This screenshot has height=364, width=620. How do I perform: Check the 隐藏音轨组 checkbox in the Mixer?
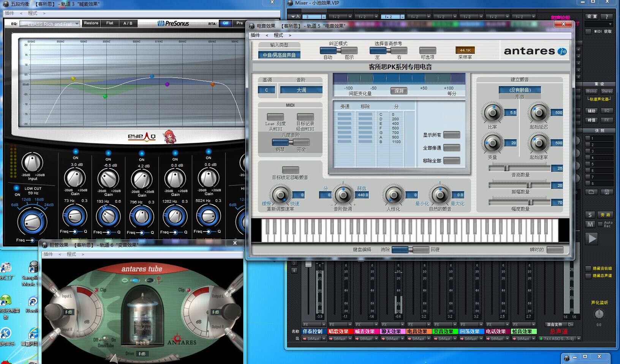coord(588,268)
